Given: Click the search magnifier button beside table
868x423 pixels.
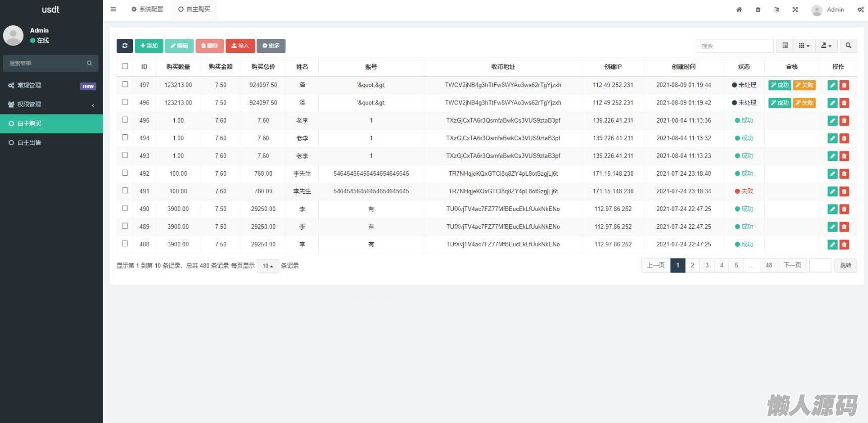Looking at the screenshot, I should 848,45.
